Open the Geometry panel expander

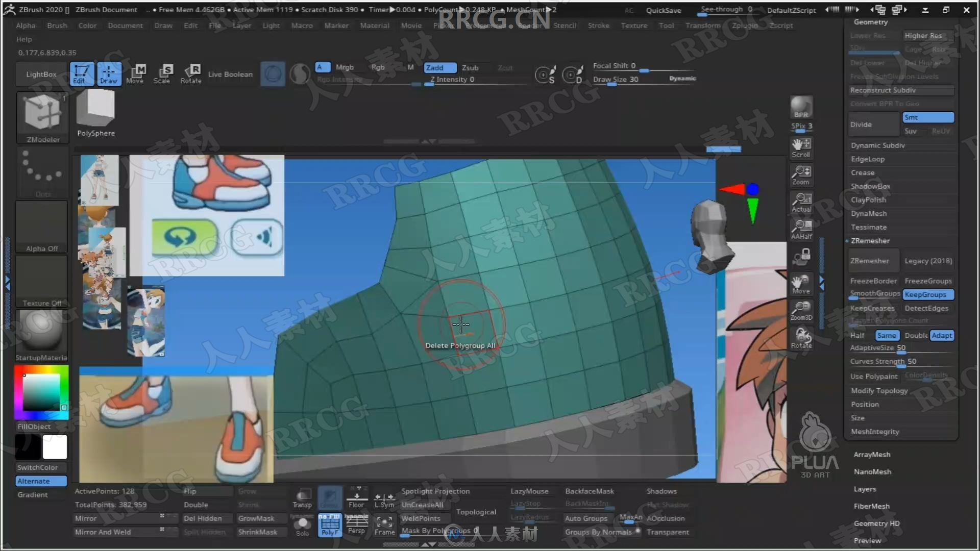click(x=871, y=21)
